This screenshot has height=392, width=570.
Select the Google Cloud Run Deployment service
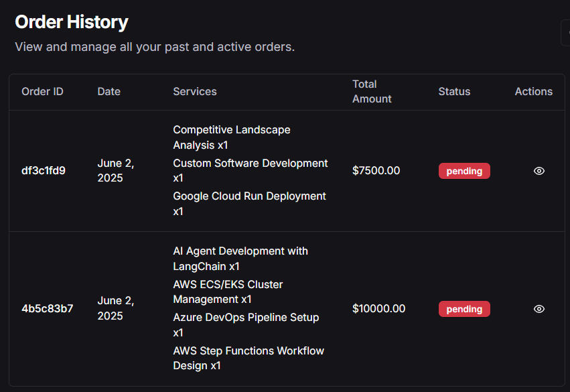[x=249, y=204]
